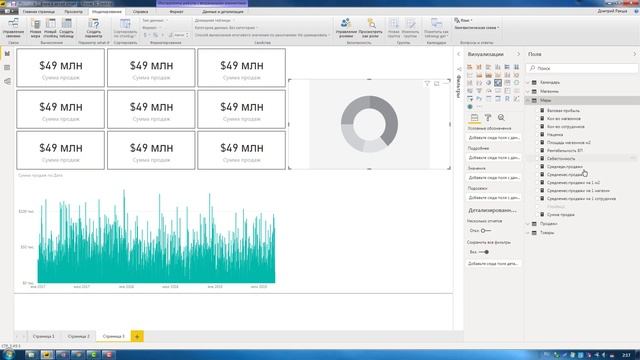The height and width of the screenshot is (360, 640).
Task: Click focus mode icon on donut chart
Action: [437, 83]
